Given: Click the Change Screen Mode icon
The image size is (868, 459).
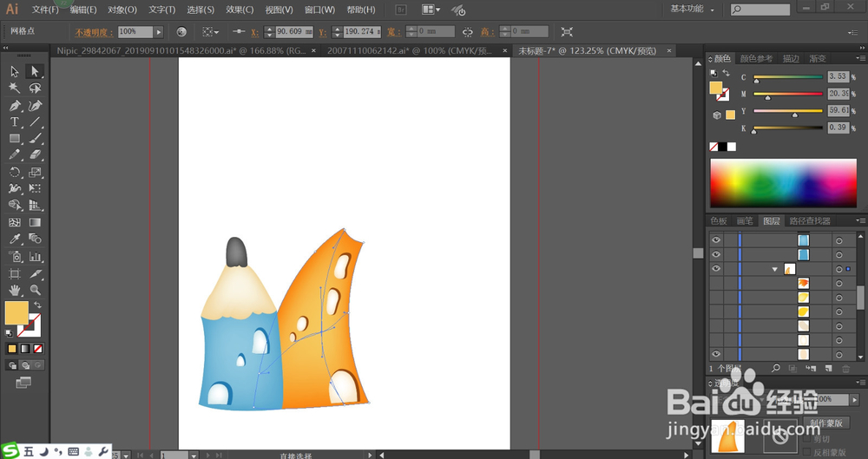Looking at the screenshot, I should tap(23, 382).
